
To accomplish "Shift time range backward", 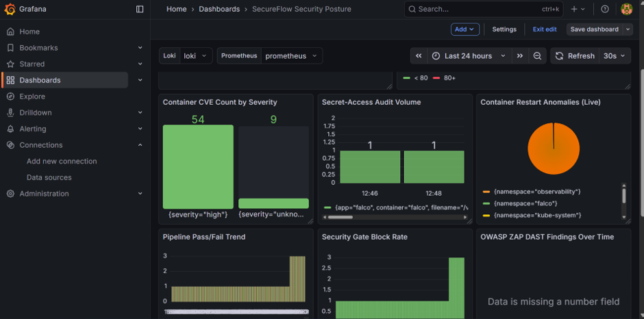I will (x=419, y=56).
